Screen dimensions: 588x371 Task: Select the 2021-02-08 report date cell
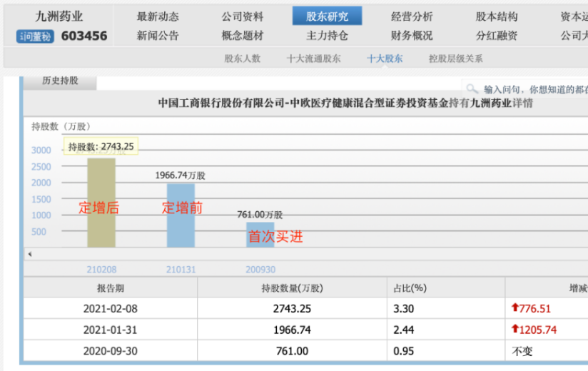pyautogui.click(x=111, y=308)
